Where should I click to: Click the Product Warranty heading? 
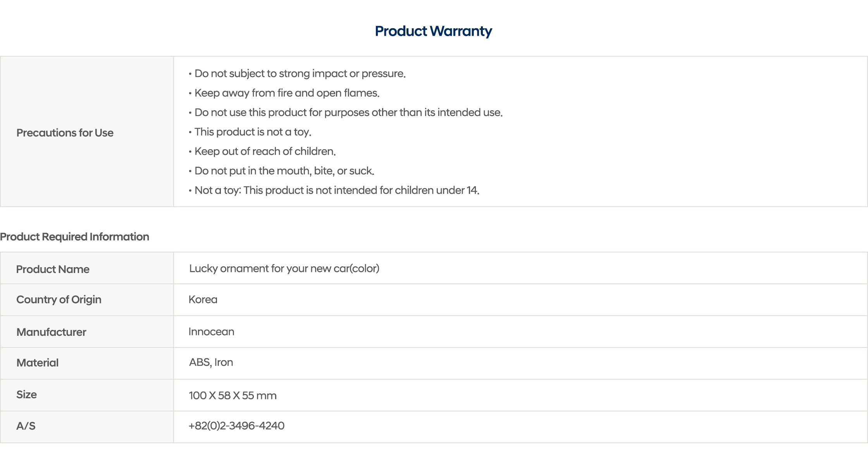pyautogui.click(x=433, y=31)
